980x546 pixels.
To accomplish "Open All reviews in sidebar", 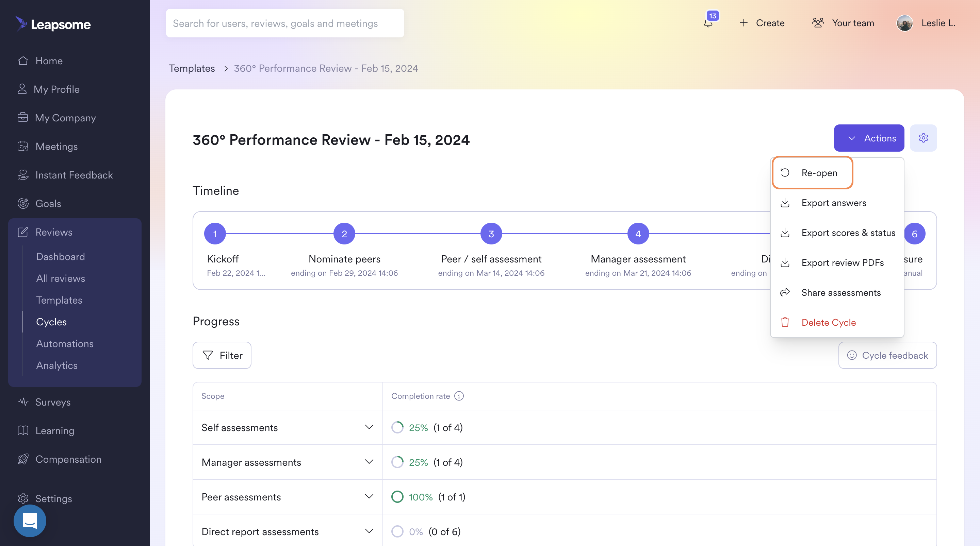I will click(x=61, y=278).
